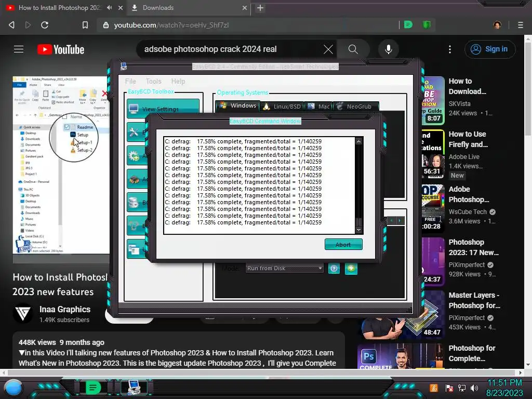Image resolution: width=532 pixels, height=399 pixels.
Task: Select EasyBCD taskbar icon
Action: [134, 388]
